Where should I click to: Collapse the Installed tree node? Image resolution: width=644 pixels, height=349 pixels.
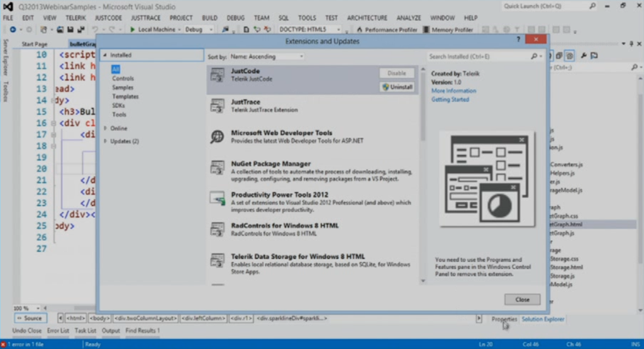[105, 55]
